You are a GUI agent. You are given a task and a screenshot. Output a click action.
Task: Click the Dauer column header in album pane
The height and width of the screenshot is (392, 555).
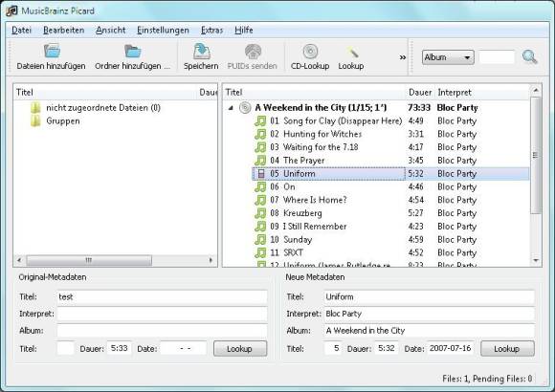(420, 93)
